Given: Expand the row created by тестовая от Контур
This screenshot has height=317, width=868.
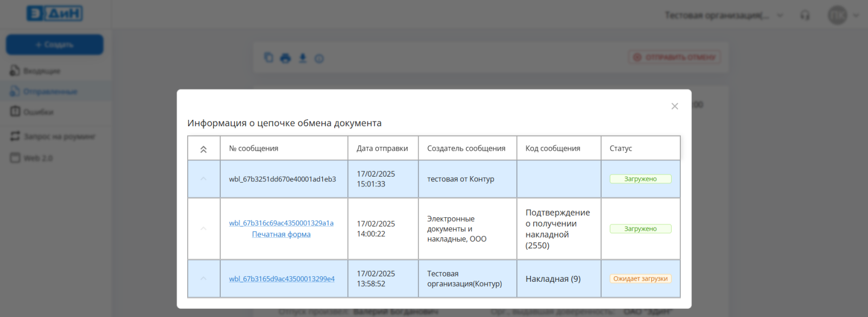Looking at the screenshot, I should point(203,179).
